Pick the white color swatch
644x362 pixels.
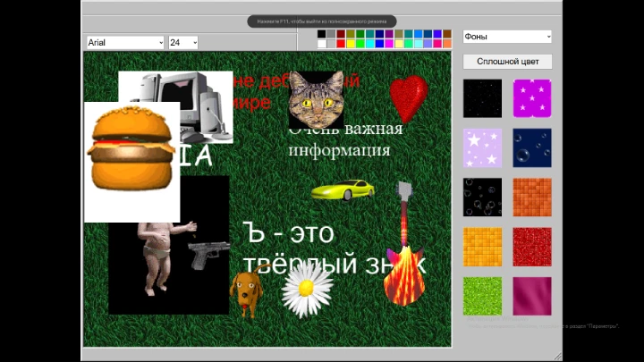322,44
